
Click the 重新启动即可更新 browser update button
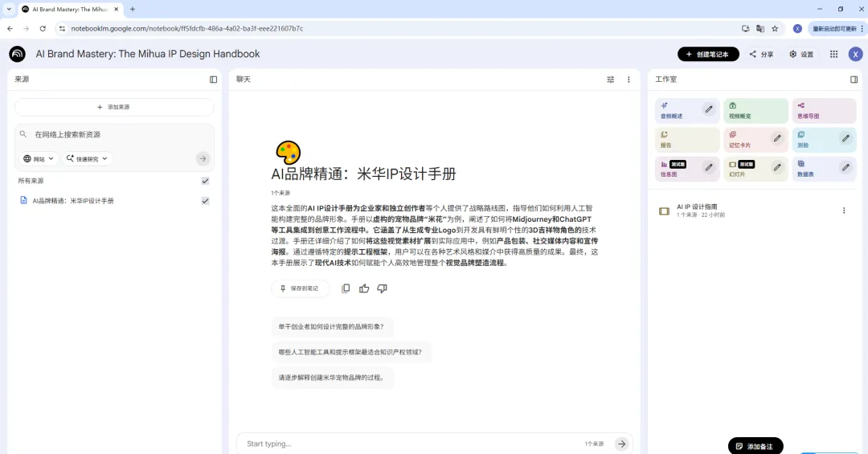[x=837, y=28]
